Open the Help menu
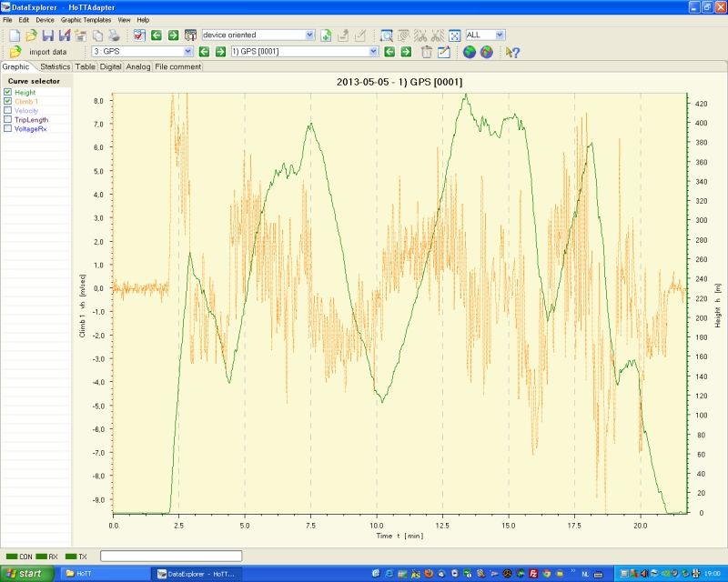 pos(143,20)
